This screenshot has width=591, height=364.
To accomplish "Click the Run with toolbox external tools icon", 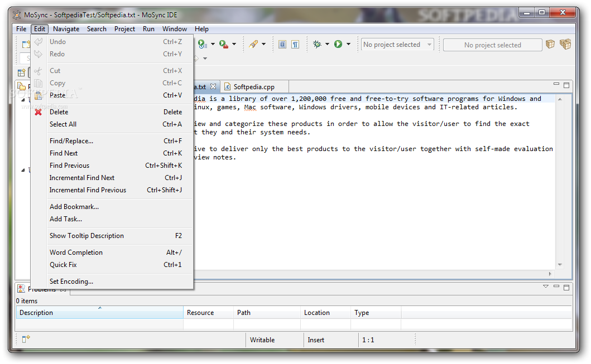I will click(224, 45).
